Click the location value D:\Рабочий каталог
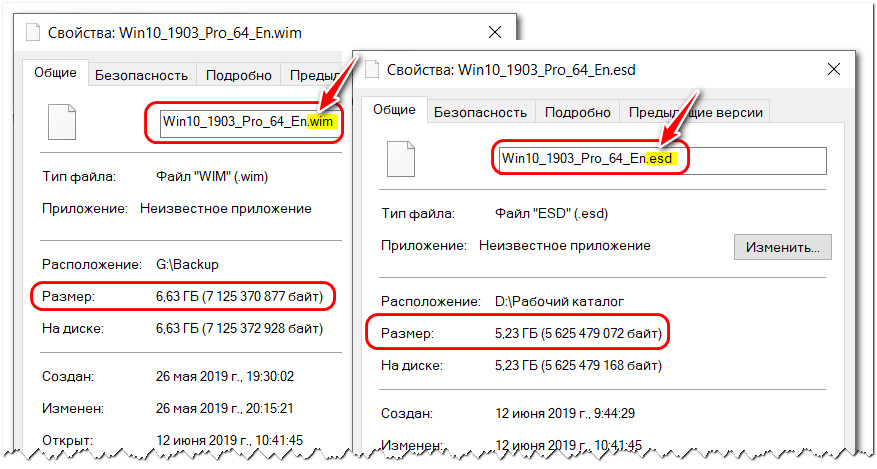Screen dimensions: 877x469 tap(559, 301)
